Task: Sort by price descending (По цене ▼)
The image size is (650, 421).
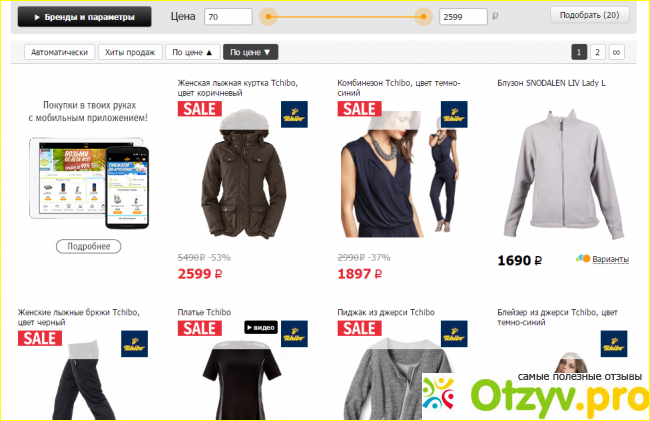Action: [x=250, y=52]
